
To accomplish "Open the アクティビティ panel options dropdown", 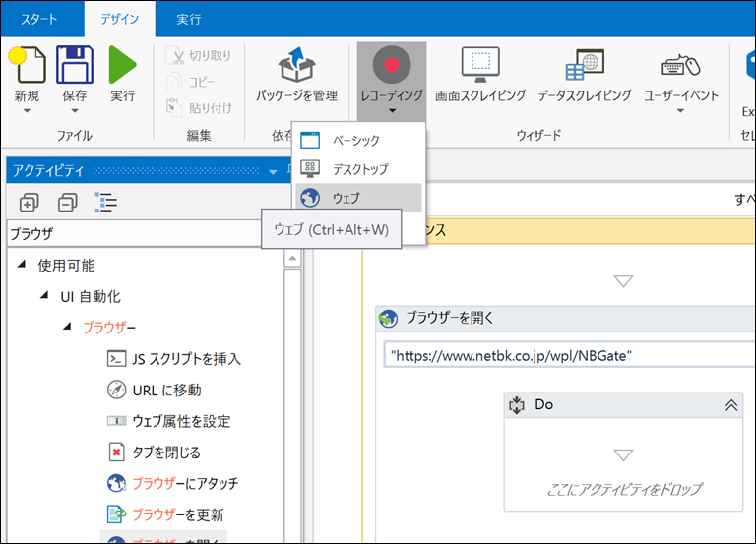I will pos(273,171).
